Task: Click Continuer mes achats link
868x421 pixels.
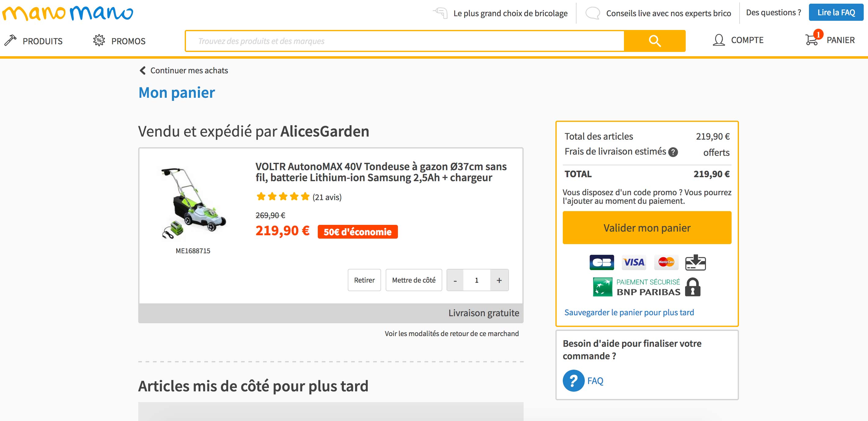Action: (189, 70)
